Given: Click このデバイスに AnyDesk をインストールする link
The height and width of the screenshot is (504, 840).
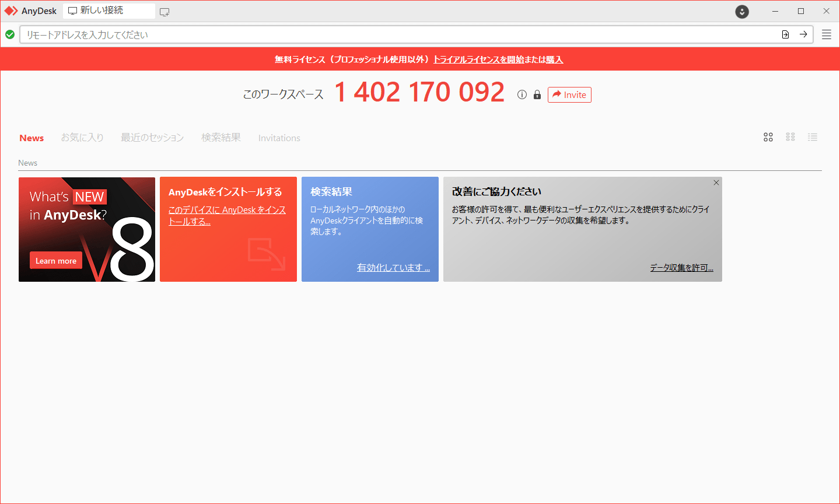Looking at the screenshot, I should coord(227,215).
